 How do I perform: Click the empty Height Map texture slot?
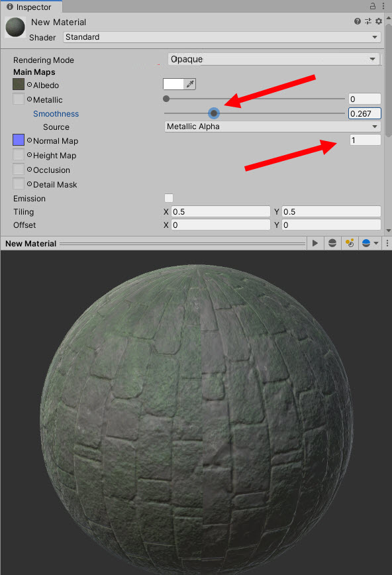pyautogui.click(x=19, y=155)
